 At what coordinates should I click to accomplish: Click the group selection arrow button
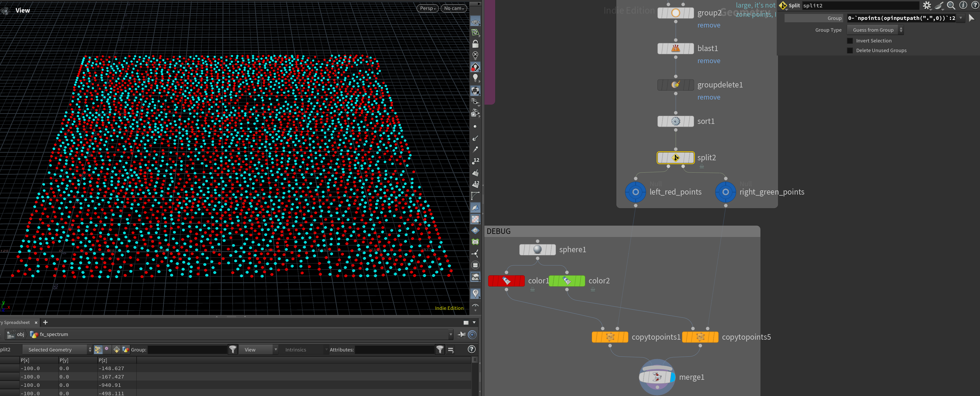pyautogui.click(x=971, y=18)
